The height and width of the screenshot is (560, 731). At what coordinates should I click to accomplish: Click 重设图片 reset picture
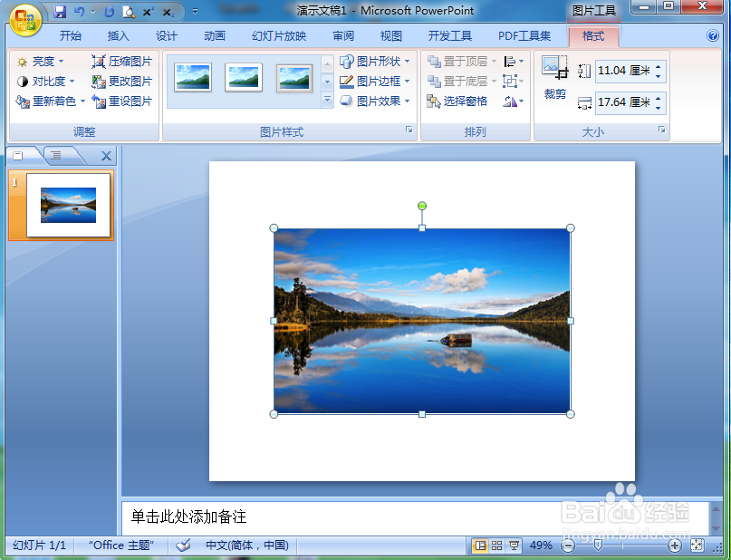point(121,101)
